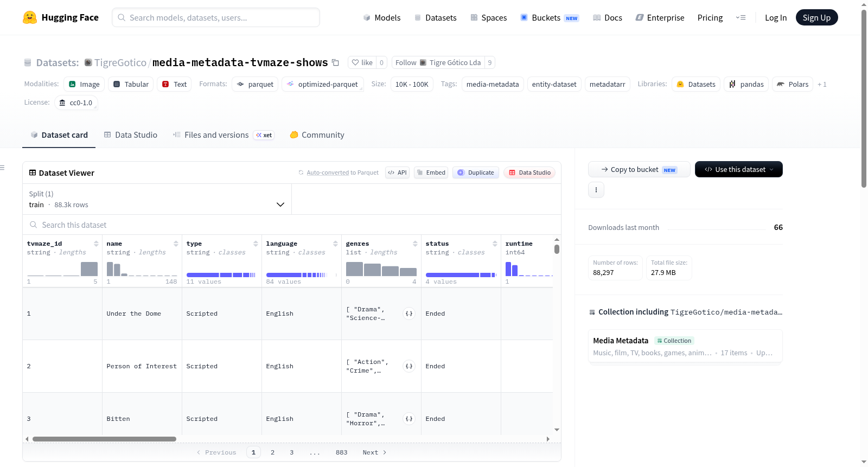Open the pandas library tag

(746, 84)
